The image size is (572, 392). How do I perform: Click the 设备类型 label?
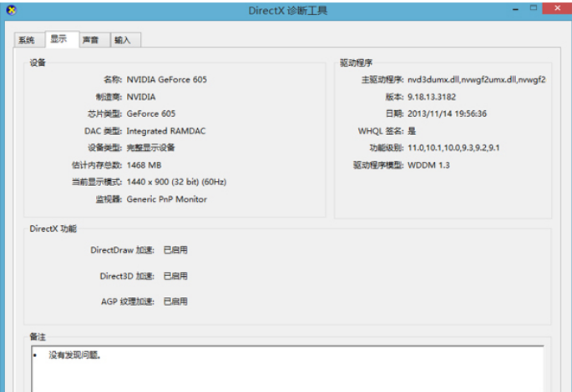(104, 148)
